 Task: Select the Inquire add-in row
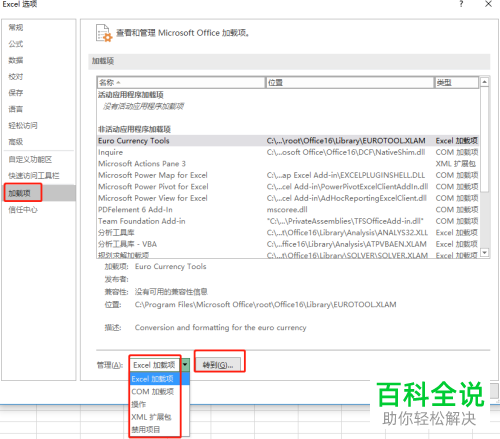tap(288, 152)
